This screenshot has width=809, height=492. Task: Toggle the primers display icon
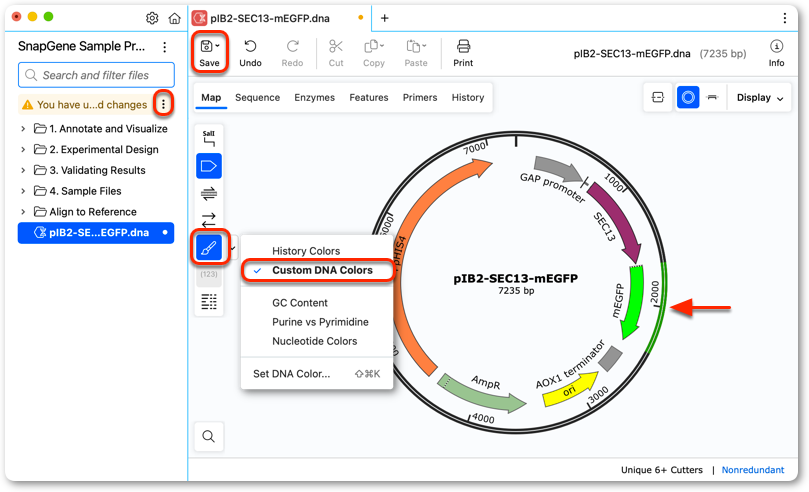point(209,194)
